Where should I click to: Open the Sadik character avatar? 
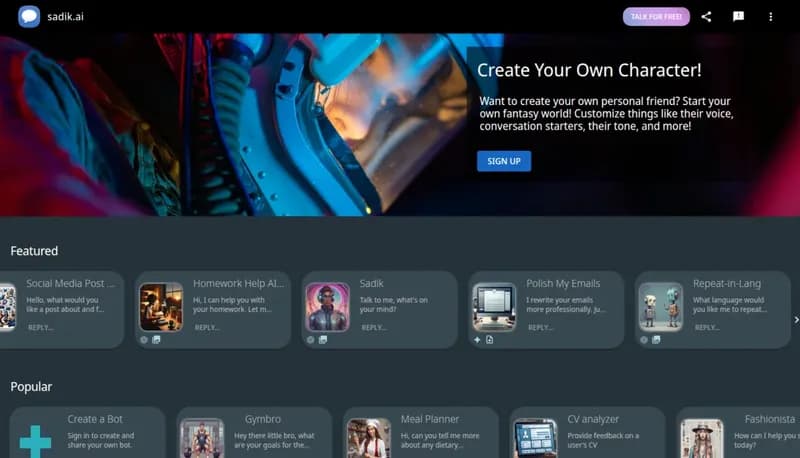328,307
